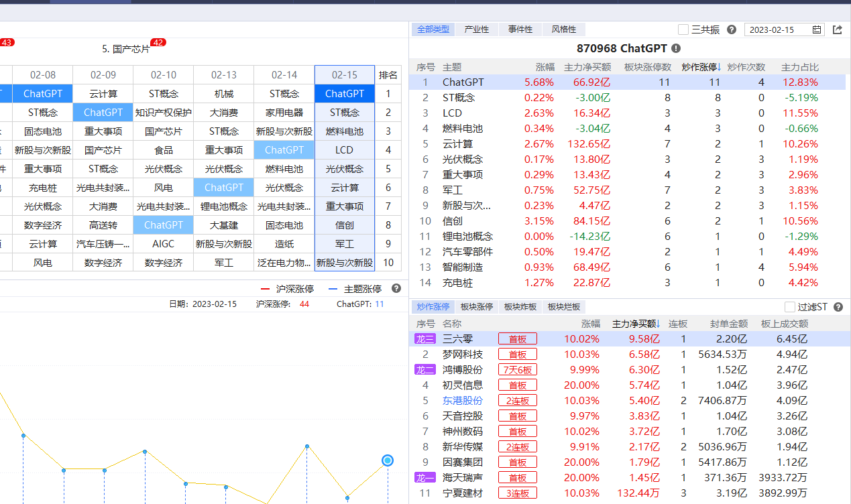Viewport: 851px width, 504px height.
Task: Click 3连板 tag for 宁夏建材
Action: point(518,493)
